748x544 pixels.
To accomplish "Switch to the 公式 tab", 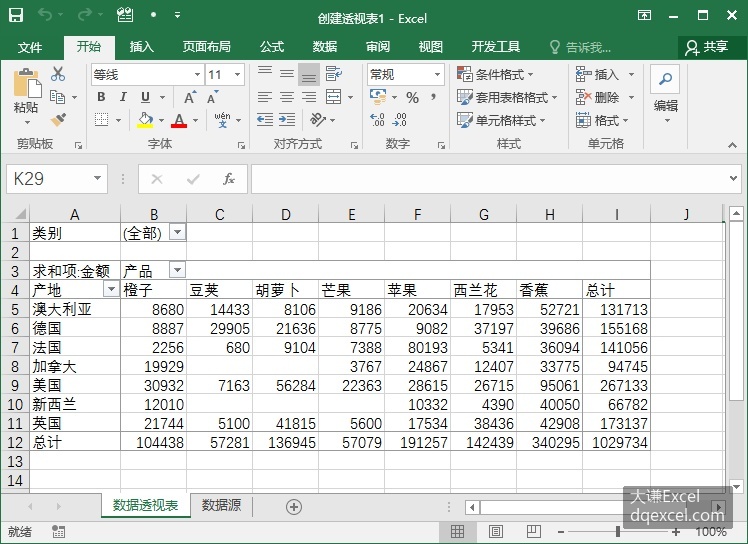I will (272, 47).
